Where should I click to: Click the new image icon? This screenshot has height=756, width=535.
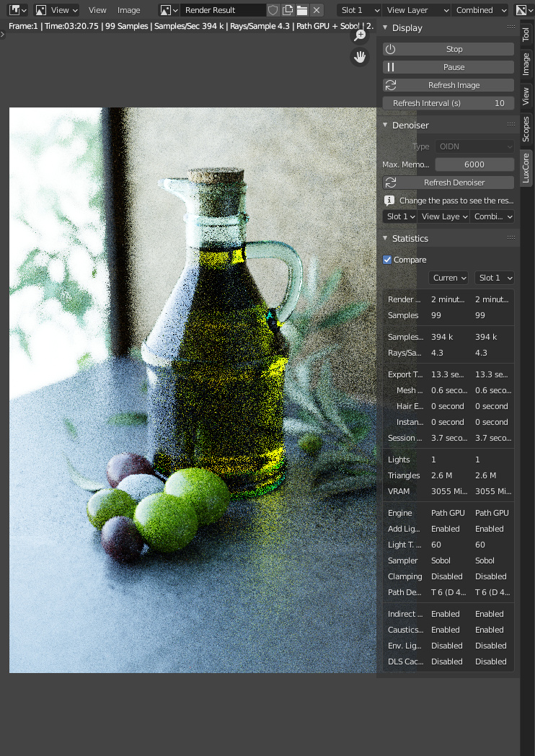(288, 10)
